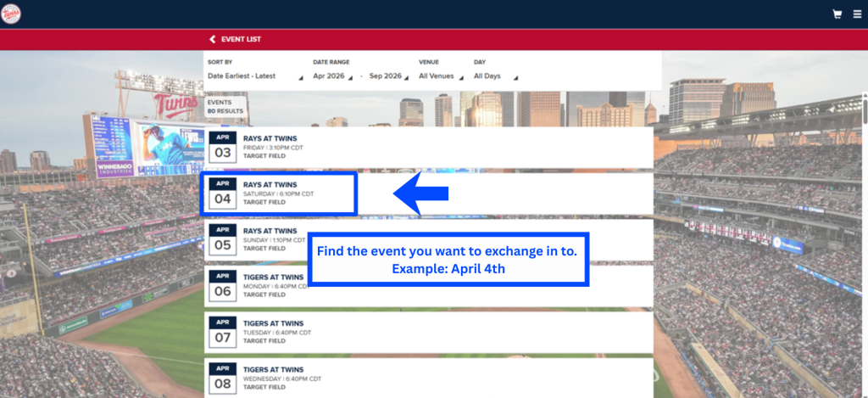Open the hamburger menu
868x398 pixels.
[858, 14]
